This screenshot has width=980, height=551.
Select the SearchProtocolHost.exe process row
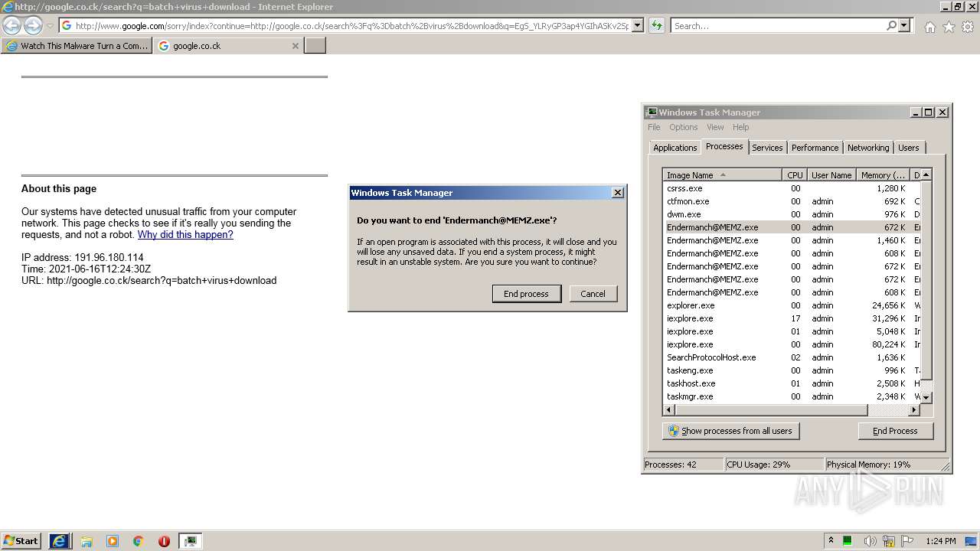791,357
